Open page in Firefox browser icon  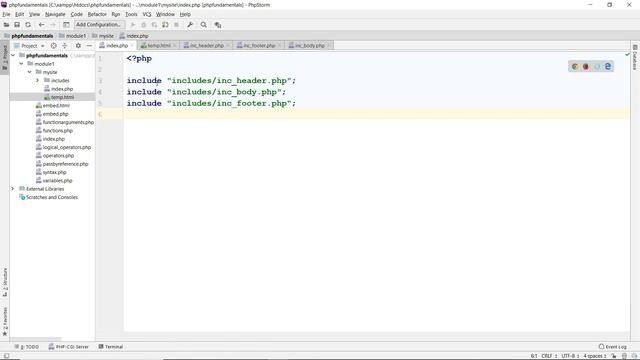pyautogui.click(x=586, y=67)
